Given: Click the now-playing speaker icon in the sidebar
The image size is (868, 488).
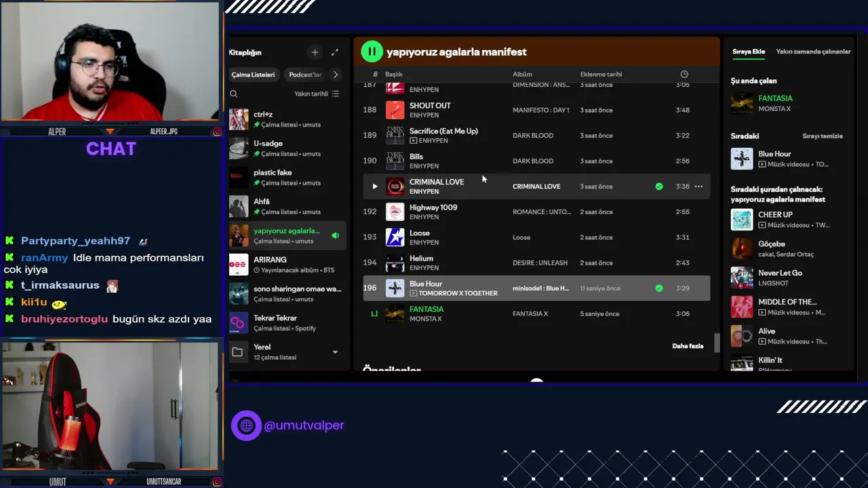Looking at the screenshot, I should click(x=335, y=235).
